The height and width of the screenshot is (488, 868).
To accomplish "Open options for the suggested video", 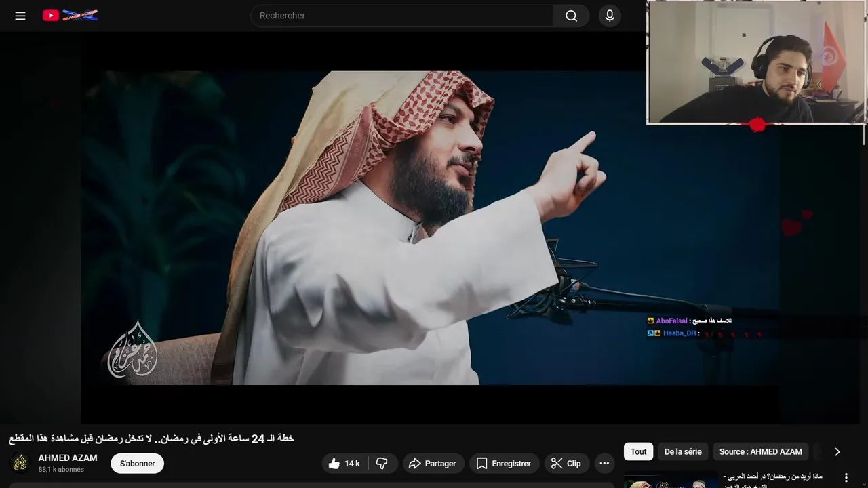I will [846, 478].
